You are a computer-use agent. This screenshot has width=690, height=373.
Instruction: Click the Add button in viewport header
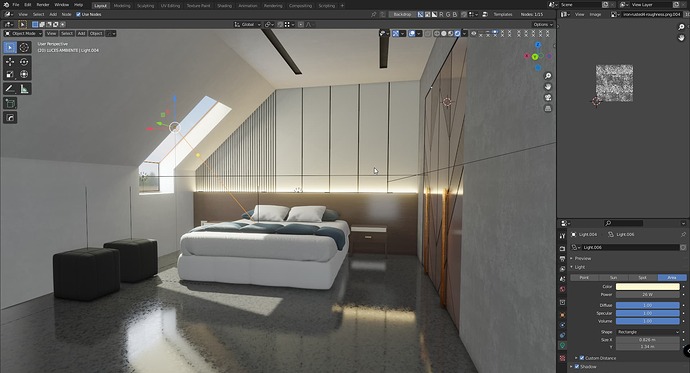(81, 33)
